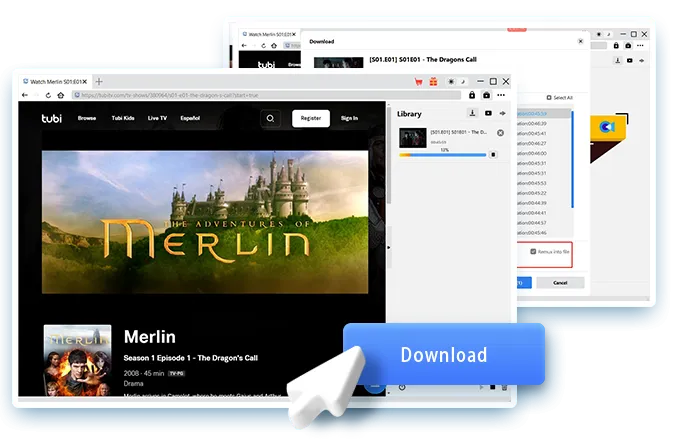The image size is (686, 439).
Task: Open Live TV on Tubi
Action: (x=157, y=118)
